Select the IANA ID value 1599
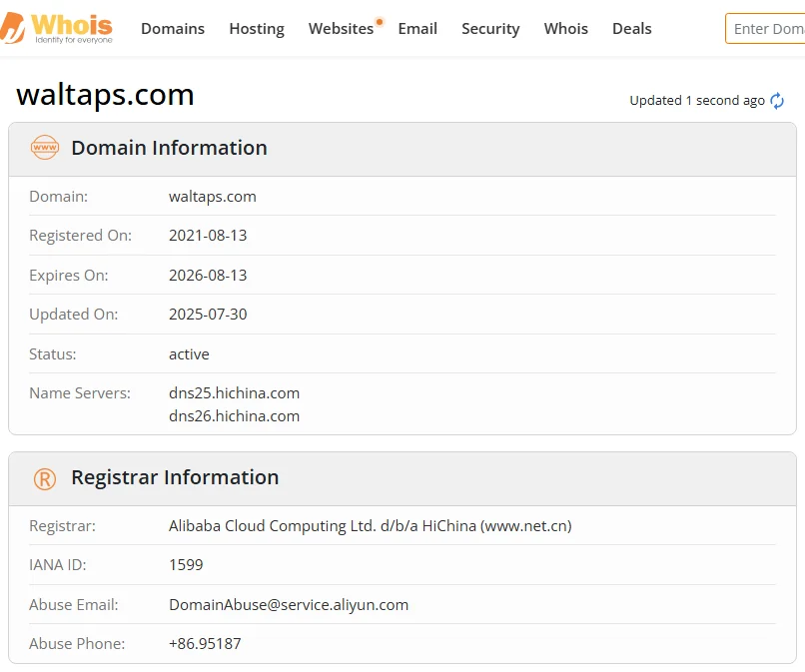805x672 pixels. (186, 565)
